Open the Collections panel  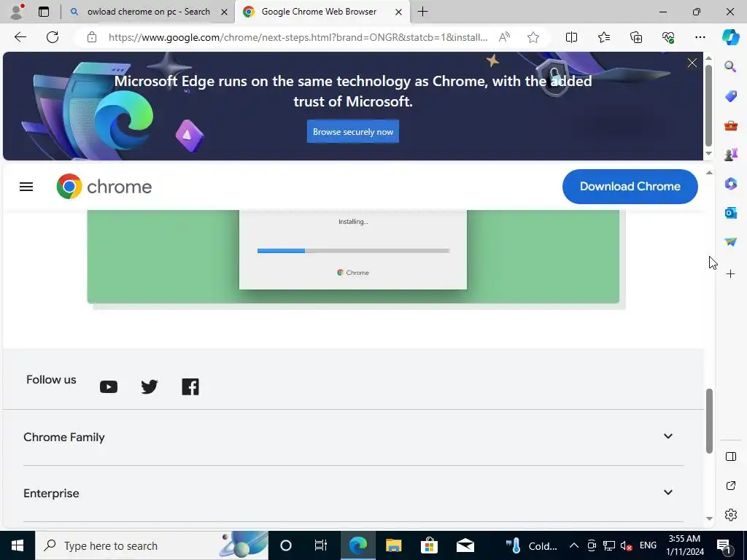(636, 37)
